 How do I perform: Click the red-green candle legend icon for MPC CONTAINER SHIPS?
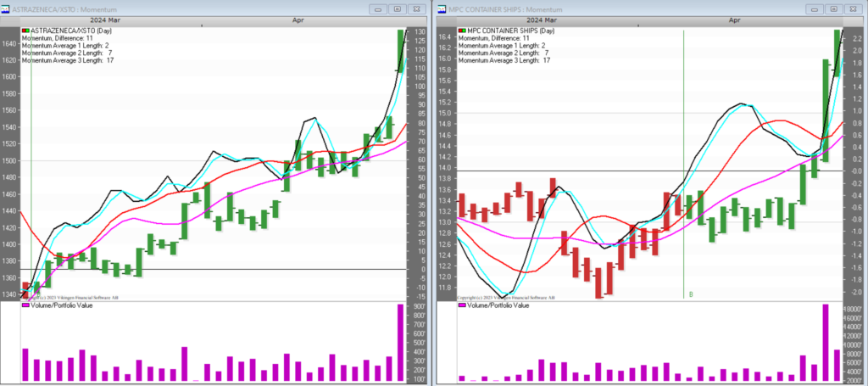pos(461,32)
